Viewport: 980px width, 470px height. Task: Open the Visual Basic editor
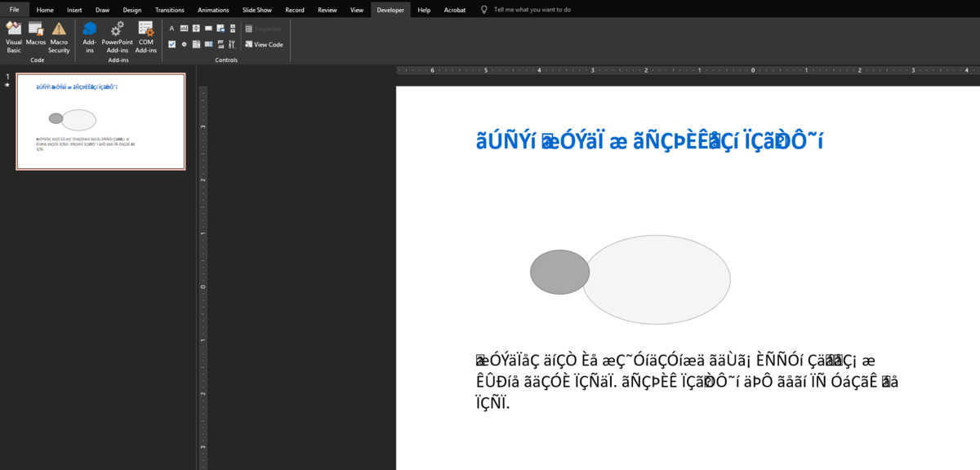tap(14, 38)
